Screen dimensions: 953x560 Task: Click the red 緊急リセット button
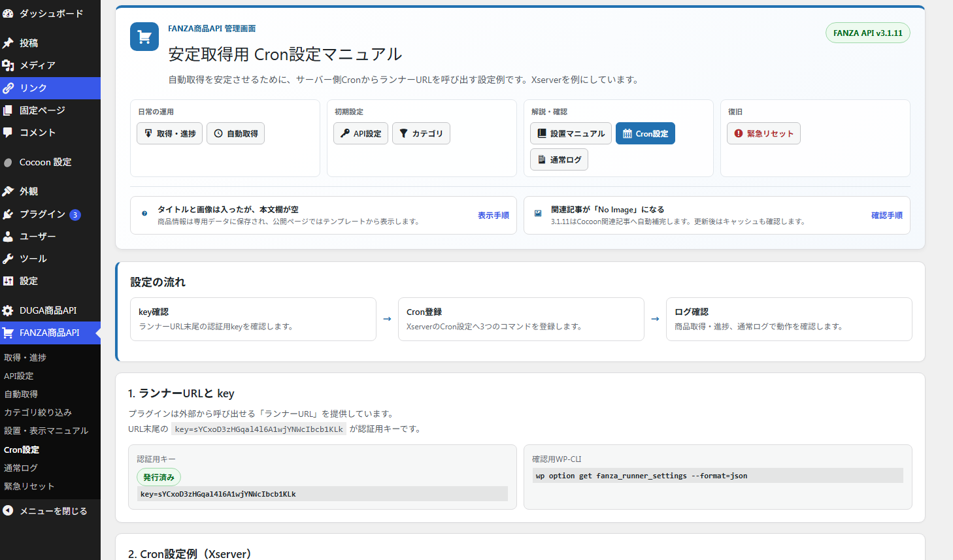[763, 133]
